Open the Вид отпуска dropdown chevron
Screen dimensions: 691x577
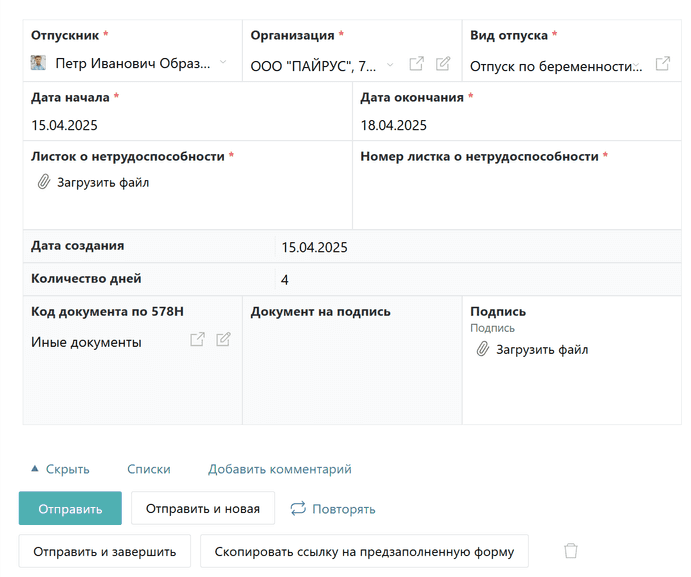636,65
